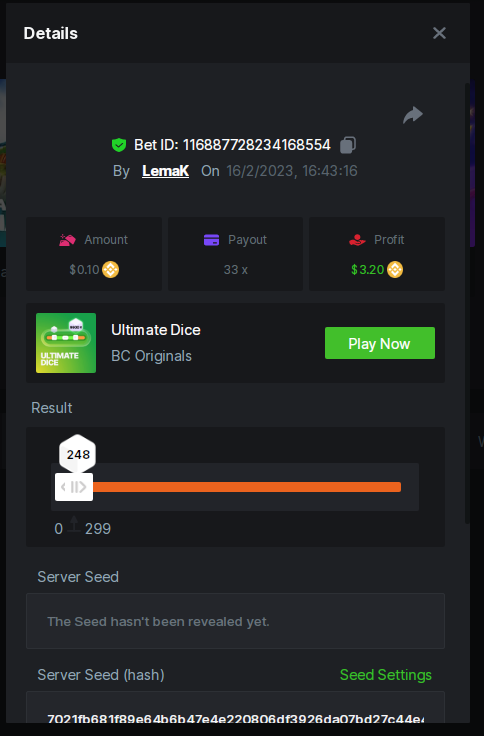This screenshot has height=736, width=484.
Task: Click the Amount coins icon
Action: click(x=67, y=240)
